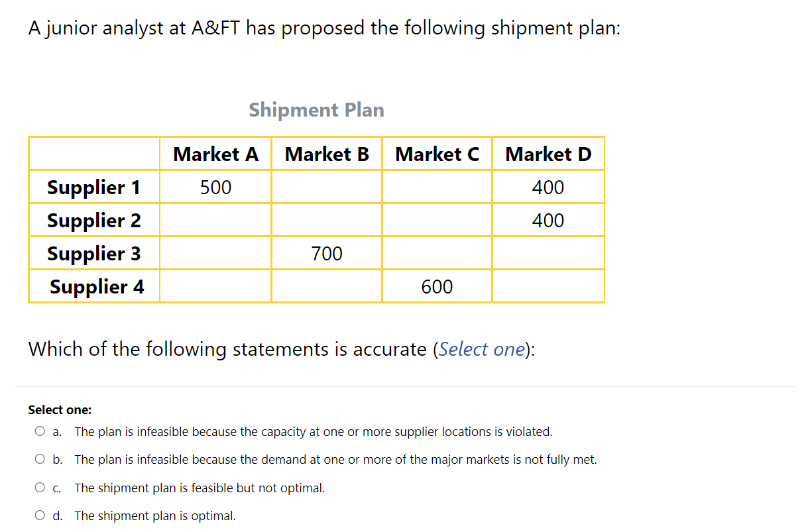Click the Market A column header
The image size is (810, 532).
click(216, 154)
